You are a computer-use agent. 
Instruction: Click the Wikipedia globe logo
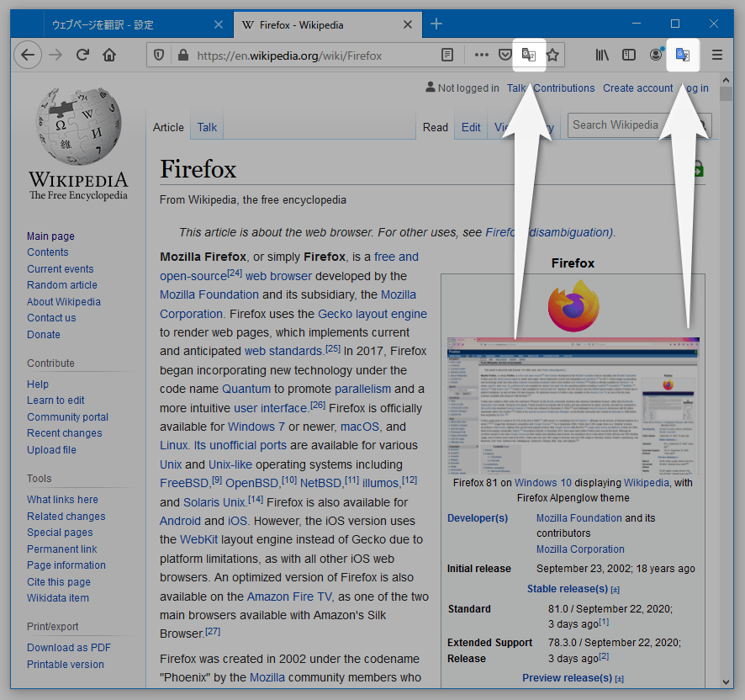[x=78, y=145]
